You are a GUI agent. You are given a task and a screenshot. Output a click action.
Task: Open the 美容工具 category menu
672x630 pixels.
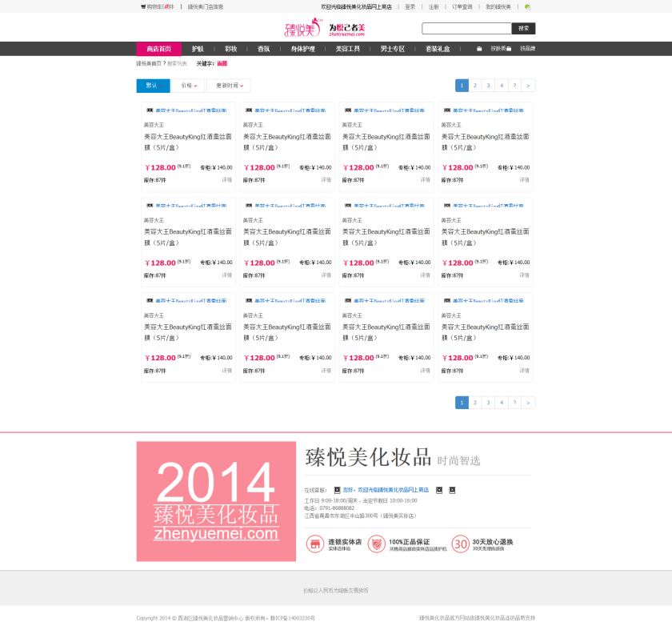click(347, 49)
